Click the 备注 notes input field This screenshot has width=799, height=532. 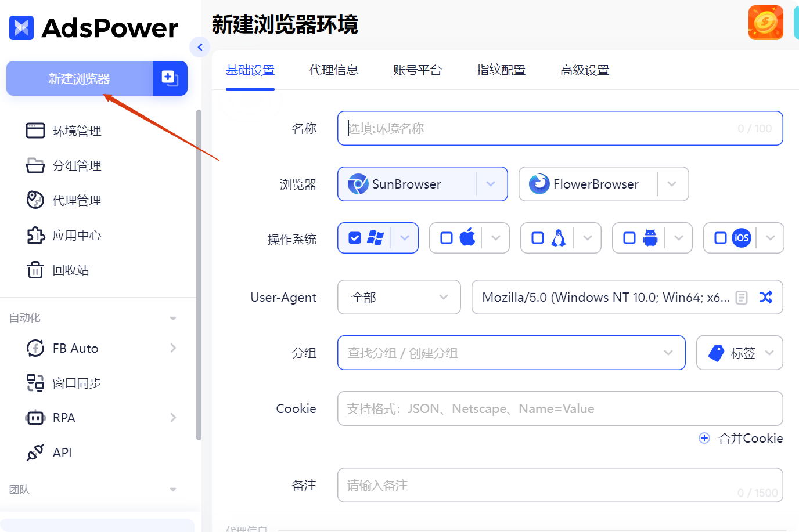click(x=560, y=485)
